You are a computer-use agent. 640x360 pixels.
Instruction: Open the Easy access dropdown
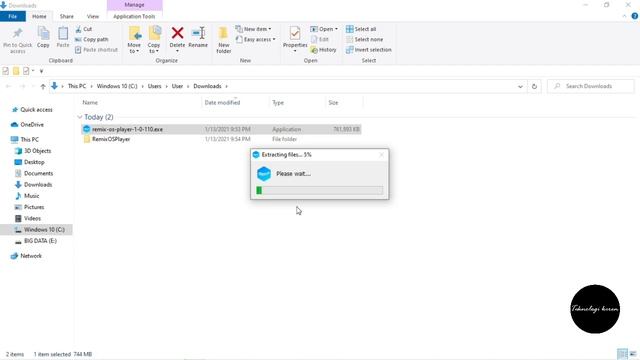[x=256, y=40]
